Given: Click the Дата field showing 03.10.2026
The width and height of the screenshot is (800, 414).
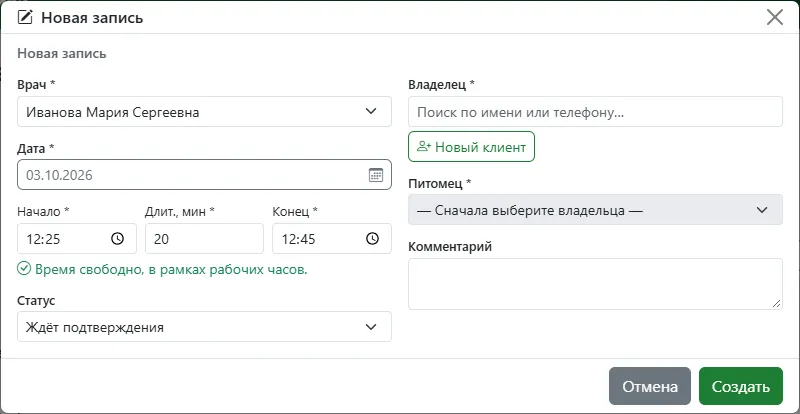Looking at the screenshot, I should [204, 175].
